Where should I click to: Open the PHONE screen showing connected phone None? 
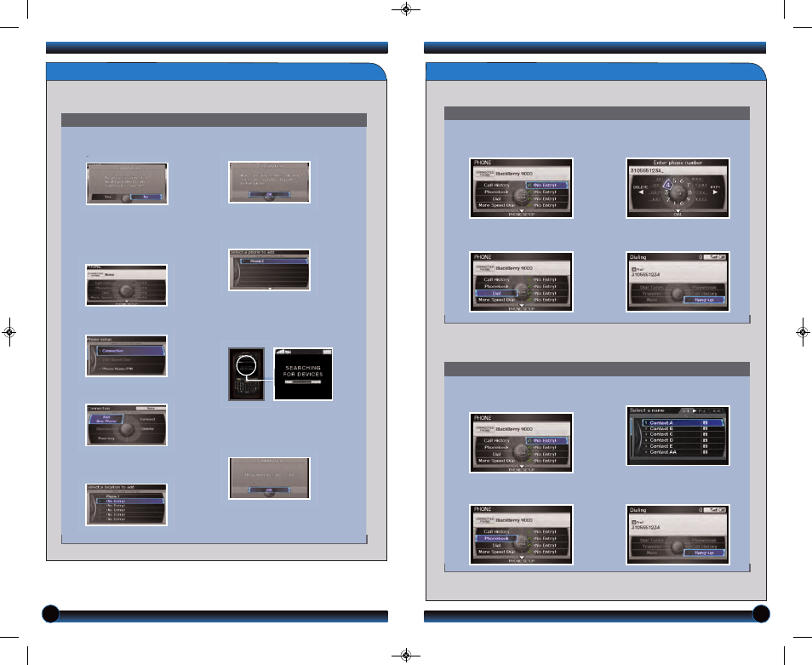coord(126,285)
